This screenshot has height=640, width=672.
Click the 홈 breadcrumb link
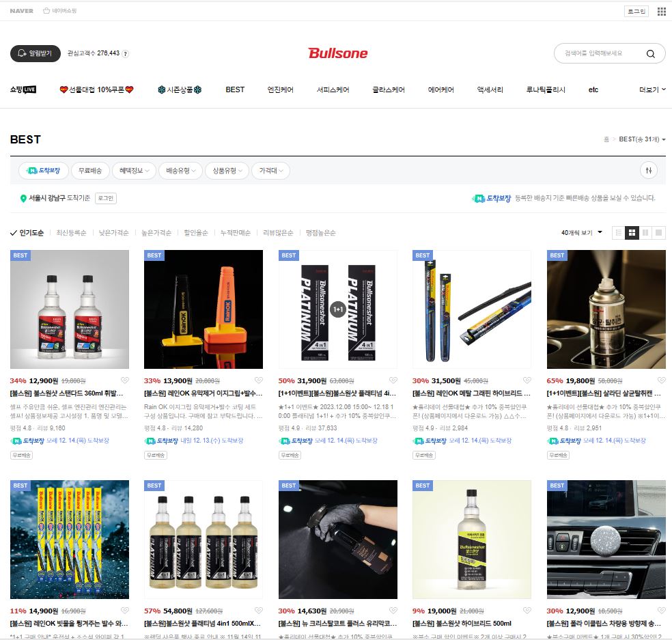[x=606, y=139]
